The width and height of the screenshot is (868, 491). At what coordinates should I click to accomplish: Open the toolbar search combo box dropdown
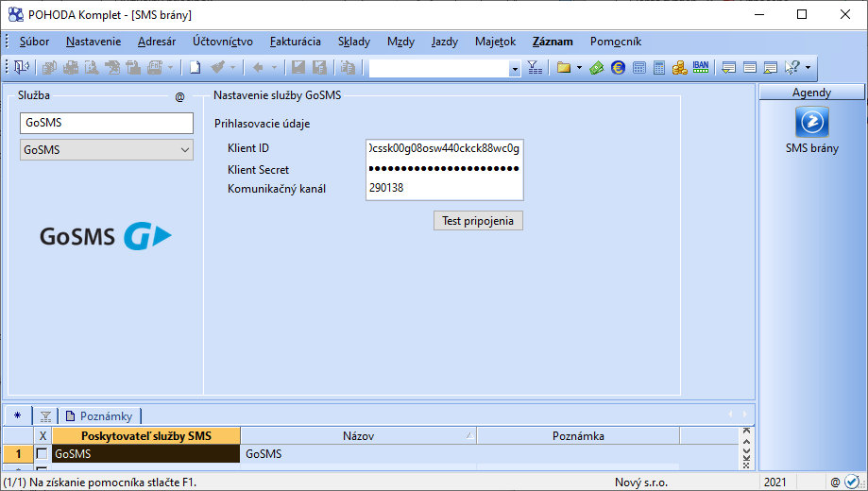515,69
